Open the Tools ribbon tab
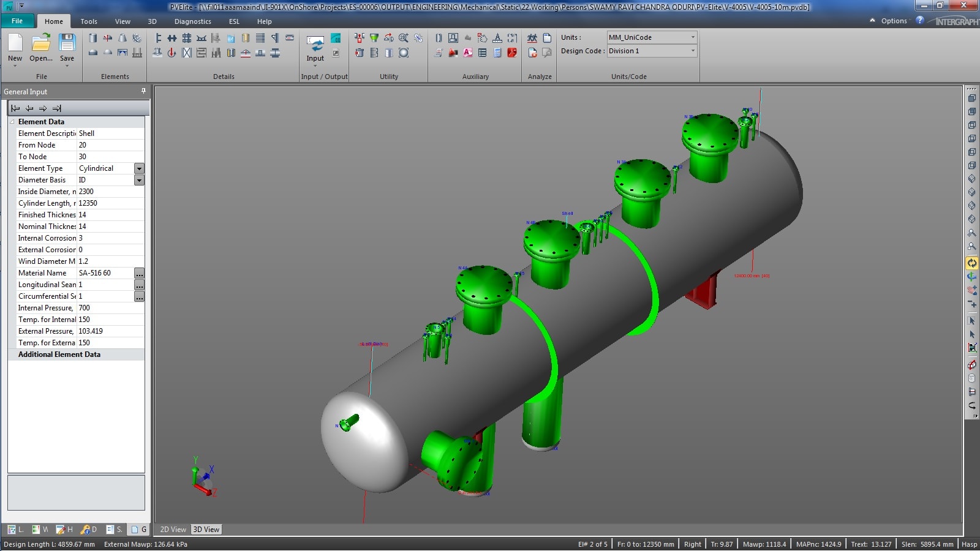This screenshot has width=980, height=551. (x=89, y=21)
